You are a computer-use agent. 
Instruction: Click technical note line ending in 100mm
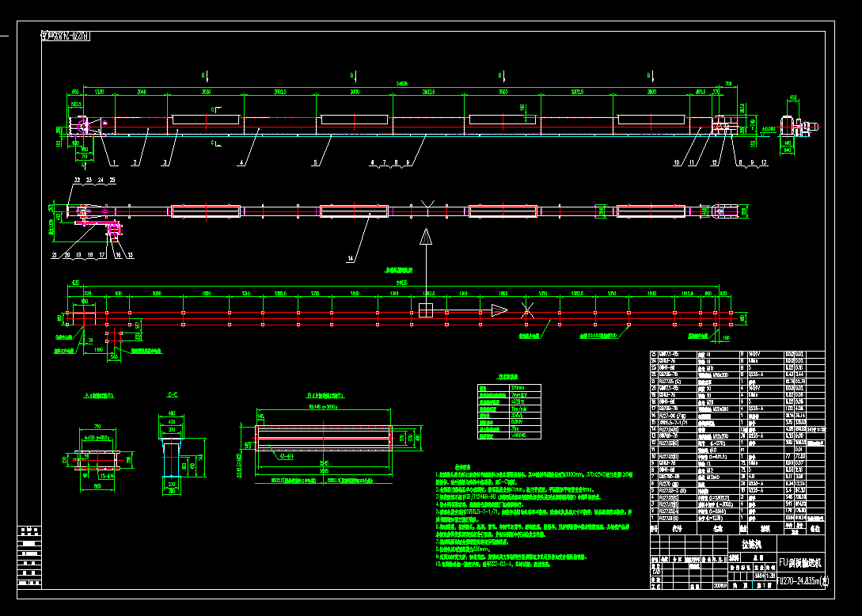click(463, 549)
